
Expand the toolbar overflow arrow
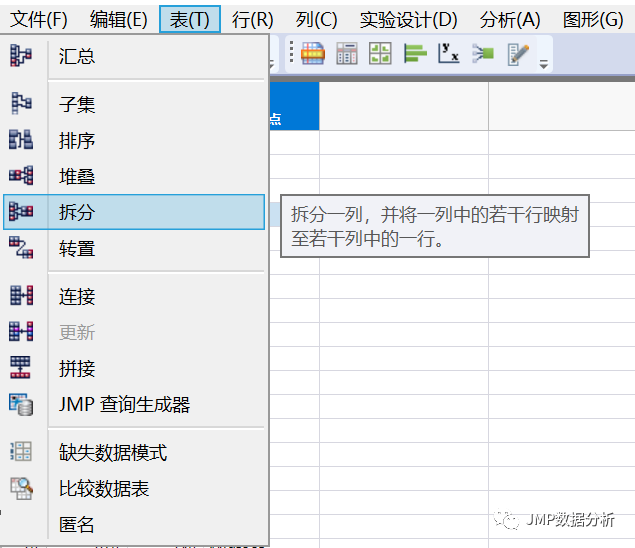click(x=544, y=65)
